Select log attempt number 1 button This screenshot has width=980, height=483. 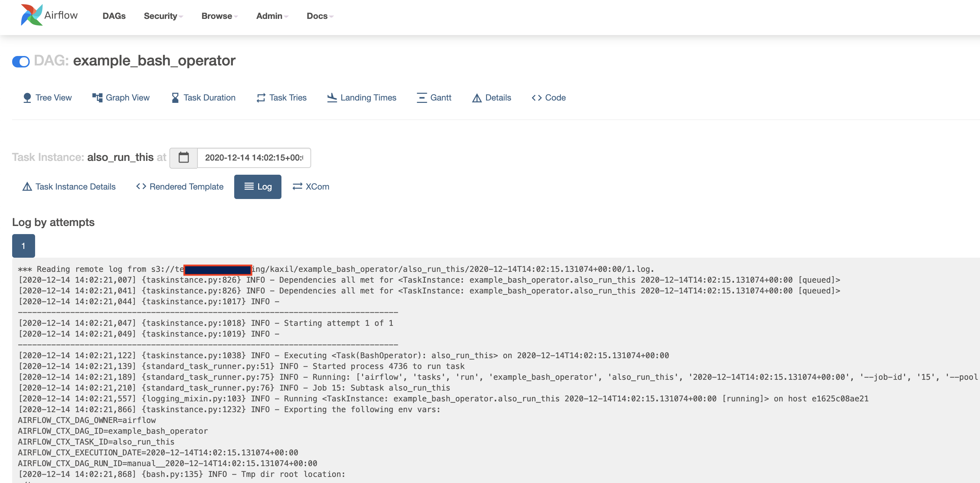(23, 246)
